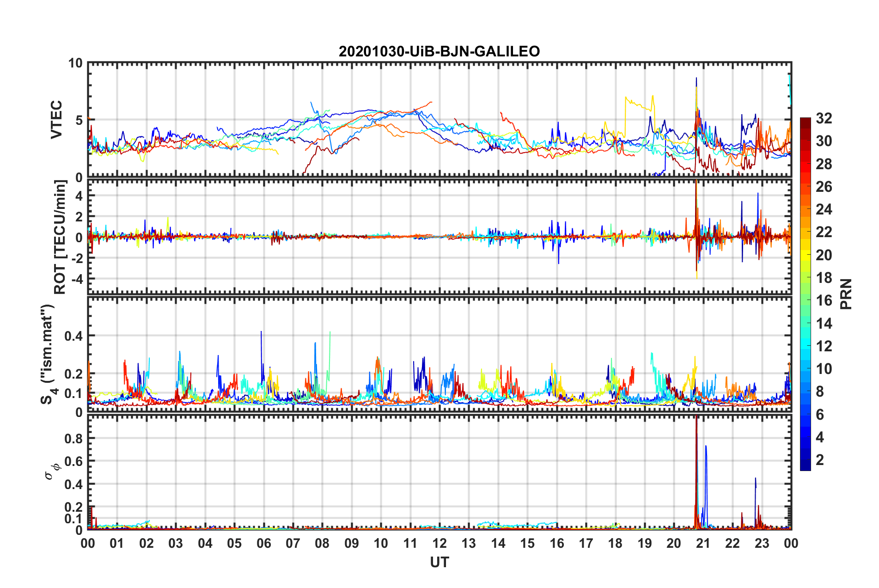The image size is (879, 588).
Task: Select the "23" hour tick on the UT axis
Action: coord(762,543)
